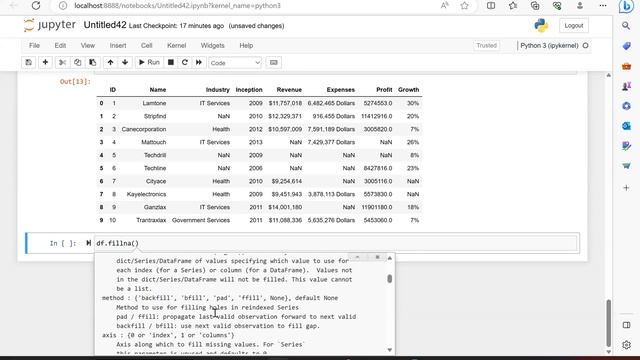Viewport: 640px width, 360px height.
Task: Restart kernel and run all cells icon
Action: pos(199,62)
